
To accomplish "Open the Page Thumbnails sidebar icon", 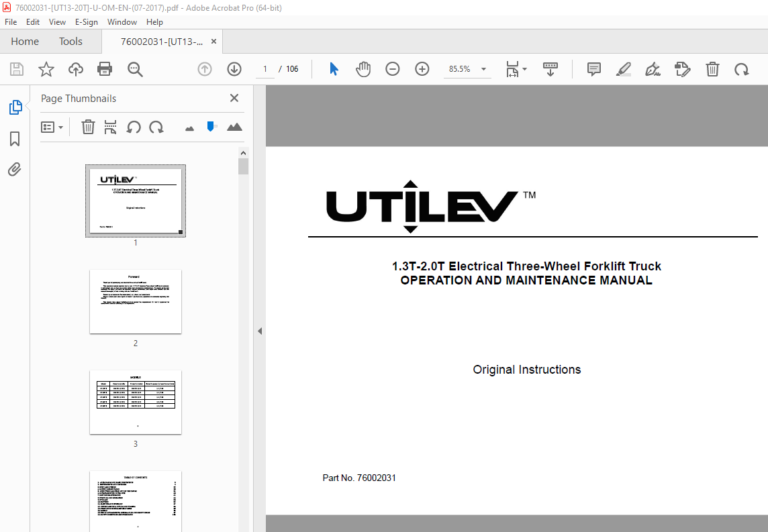I will click(x=15, y=107).
